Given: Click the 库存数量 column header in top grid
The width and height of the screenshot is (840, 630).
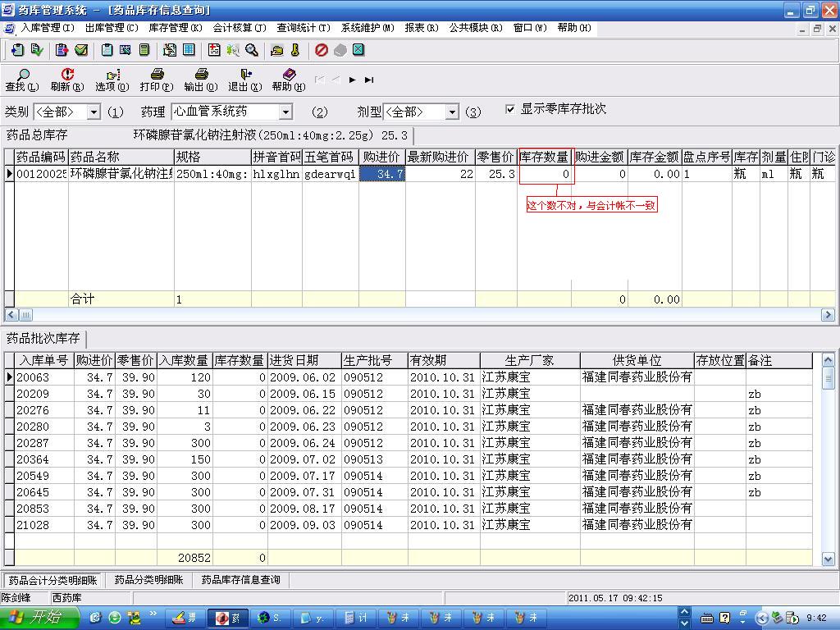Looking at the screenshot, I should (x=545, y=157).
